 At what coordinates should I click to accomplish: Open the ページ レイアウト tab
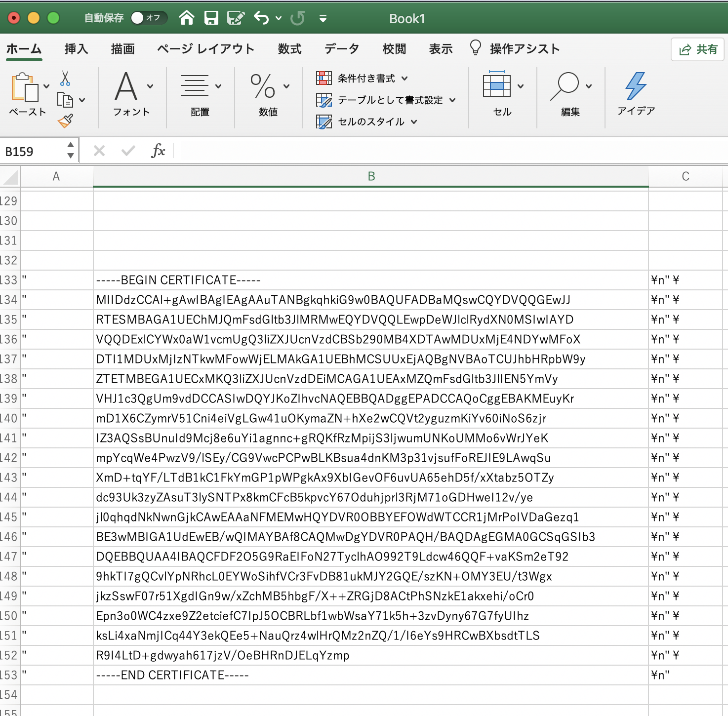point(205,49)
